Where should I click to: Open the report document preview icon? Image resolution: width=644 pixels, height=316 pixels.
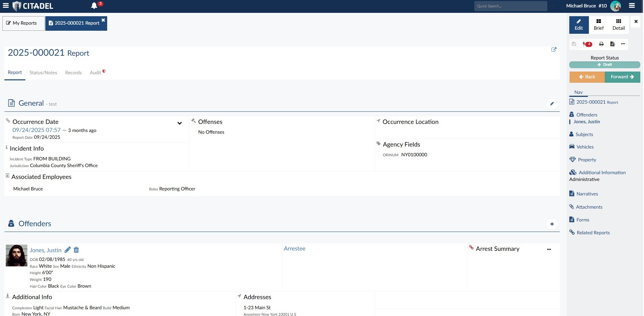612,44
